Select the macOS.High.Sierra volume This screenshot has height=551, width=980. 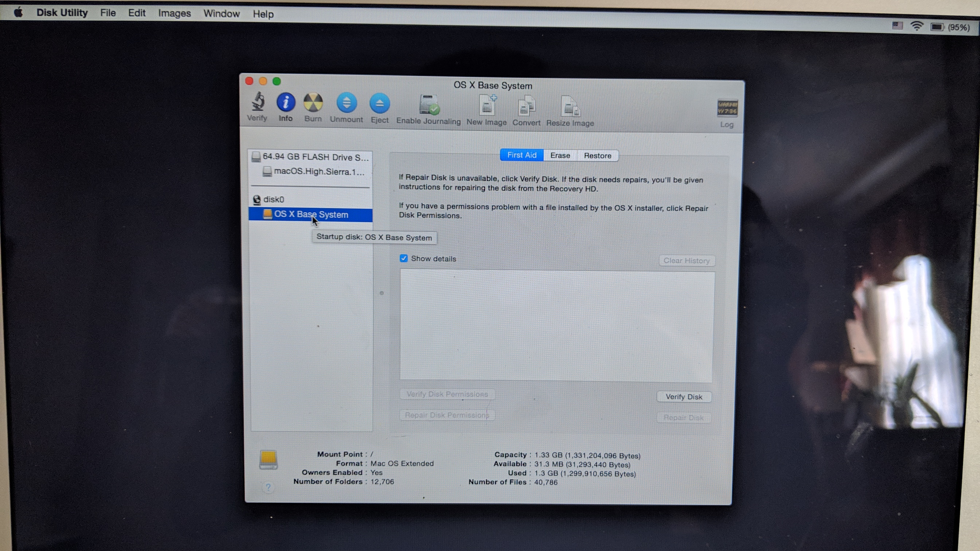(x=310, y=172)
